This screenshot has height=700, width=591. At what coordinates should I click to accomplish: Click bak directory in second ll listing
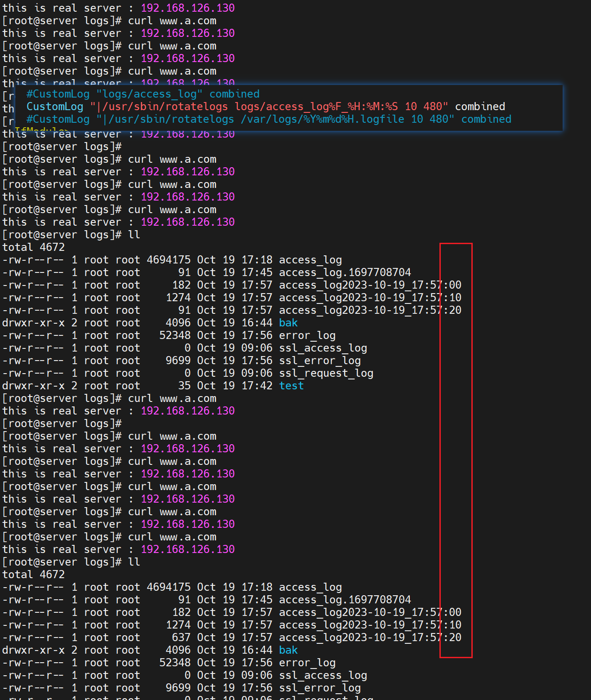click(288, 650)
